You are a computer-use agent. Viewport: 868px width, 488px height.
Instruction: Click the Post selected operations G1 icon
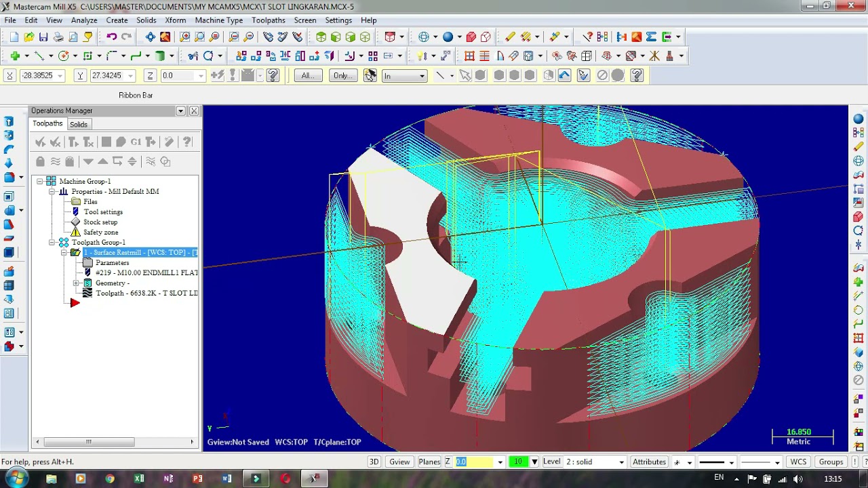pos(136,142)
